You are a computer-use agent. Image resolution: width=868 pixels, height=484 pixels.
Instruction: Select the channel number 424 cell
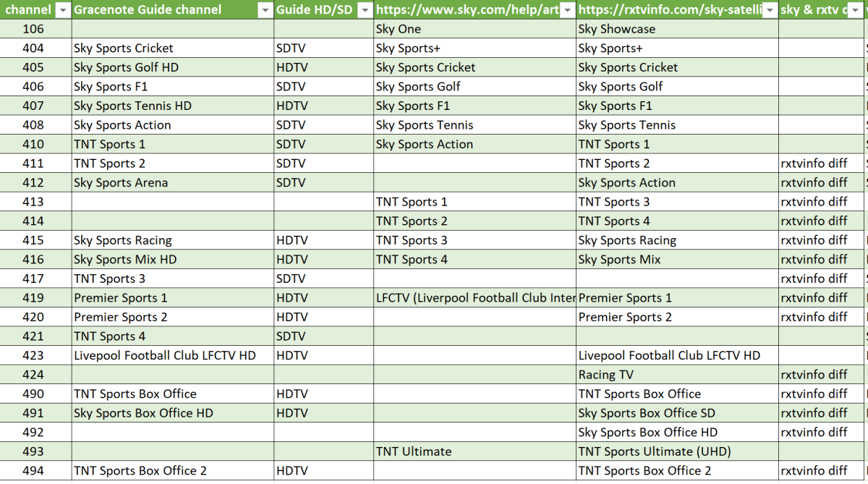35,375
